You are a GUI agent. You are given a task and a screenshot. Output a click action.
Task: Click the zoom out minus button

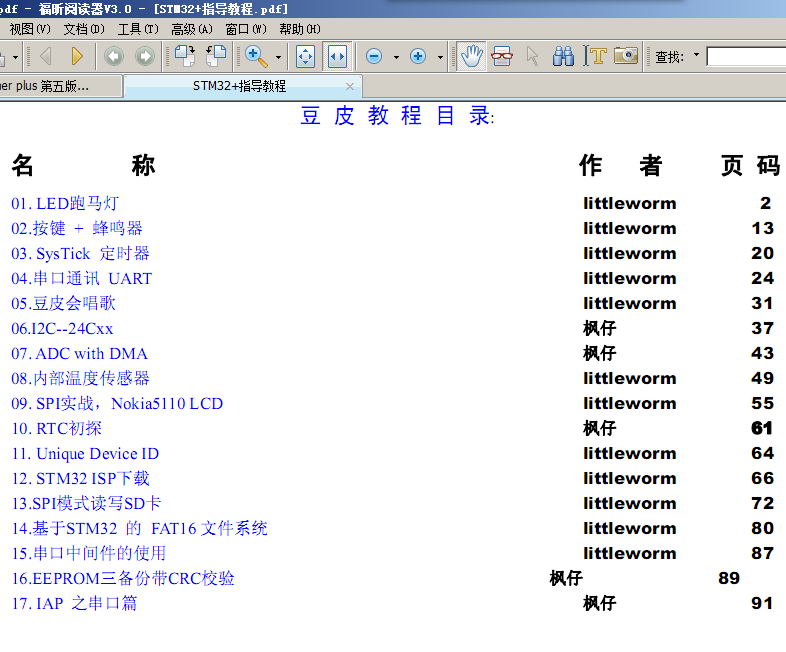click(x=374, y=56)
